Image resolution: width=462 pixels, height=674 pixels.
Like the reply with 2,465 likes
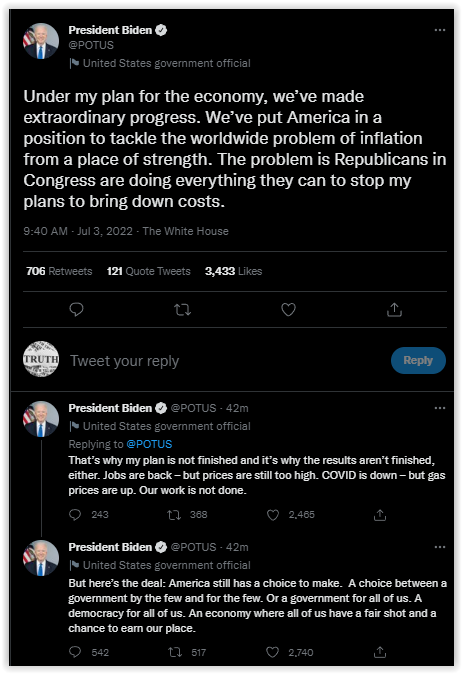point(273,515)
